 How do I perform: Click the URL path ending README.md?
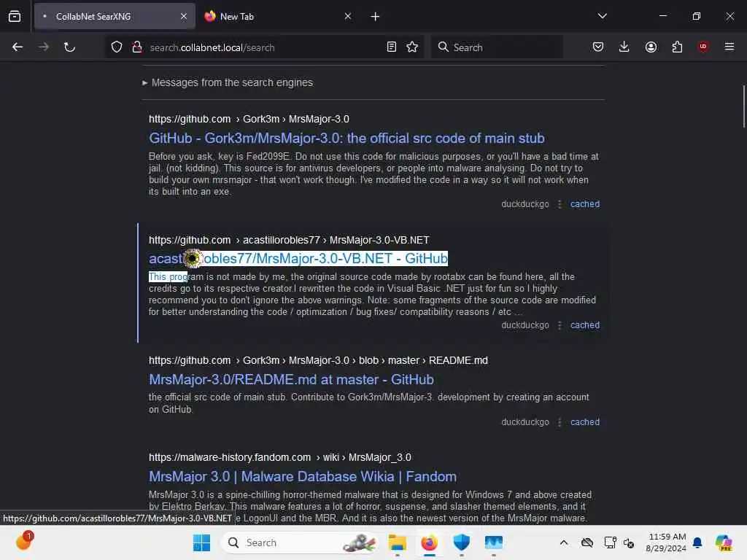coord(318,360)
